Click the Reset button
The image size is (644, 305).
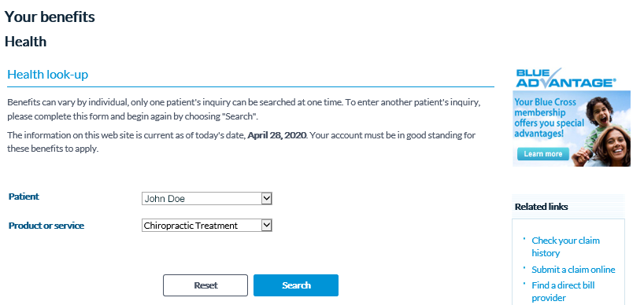point(205,285)
